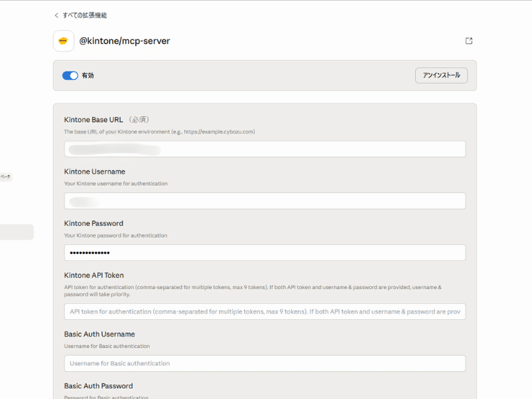Image resolution: width=532 pixels, height=399 pixels.
Task: Click the Kintone Password label
Action: click(x=93, y=223)
